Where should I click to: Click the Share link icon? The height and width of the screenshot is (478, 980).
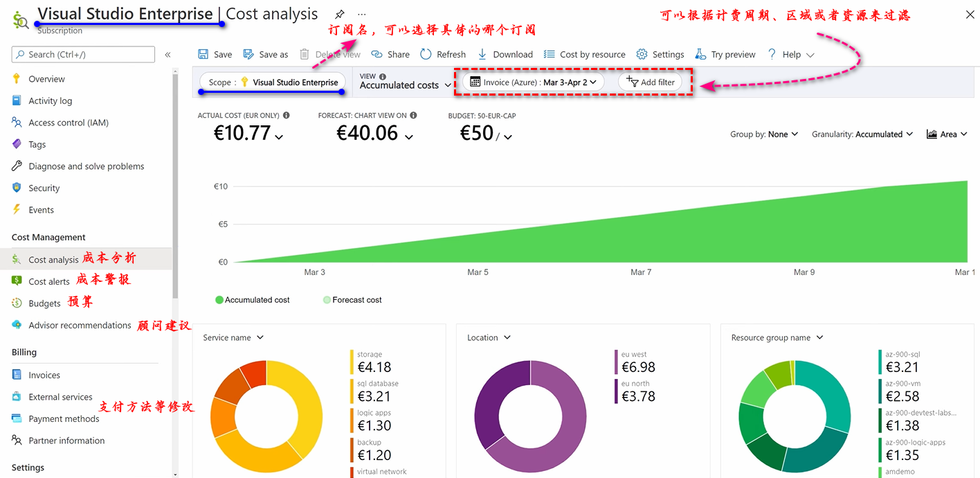(376, 54)
